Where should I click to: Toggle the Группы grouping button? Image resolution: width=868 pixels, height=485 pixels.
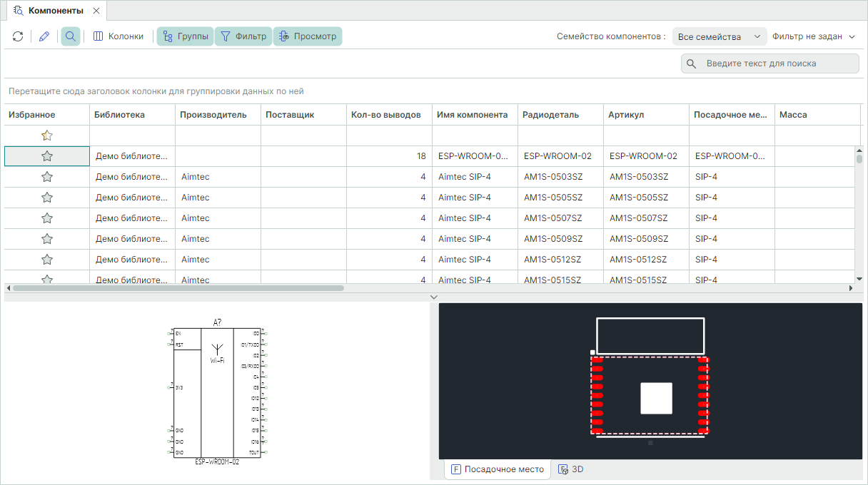click(186, 36)
